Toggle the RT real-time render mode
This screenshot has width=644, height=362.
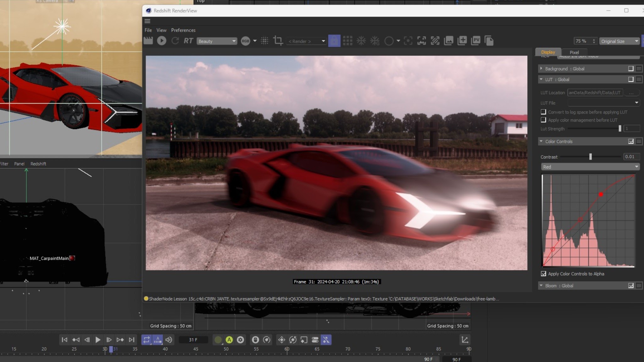(188, 41)
